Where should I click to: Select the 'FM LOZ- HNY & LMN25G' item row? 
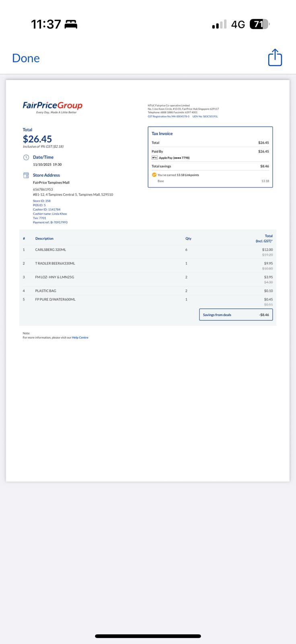click(x=148, y=279)
